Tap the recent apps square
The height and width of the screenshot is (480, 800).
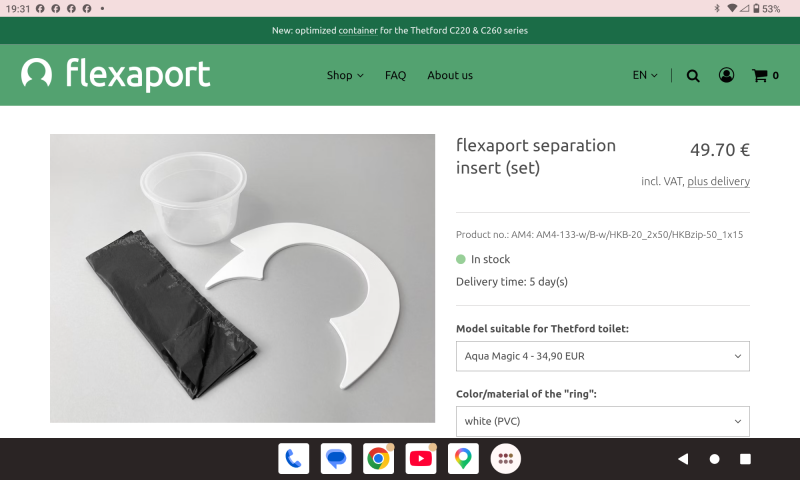pos(745,459)
